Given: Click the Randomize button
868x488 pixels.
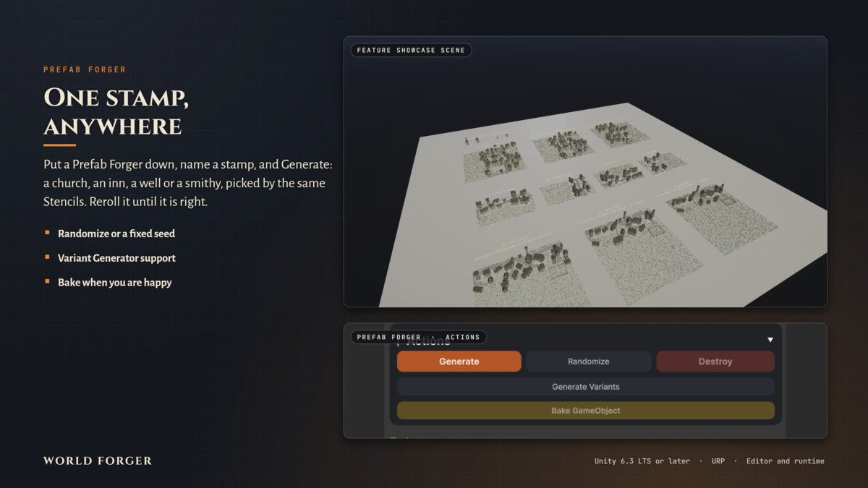Looking at the screenshot, I should point(588,361).
